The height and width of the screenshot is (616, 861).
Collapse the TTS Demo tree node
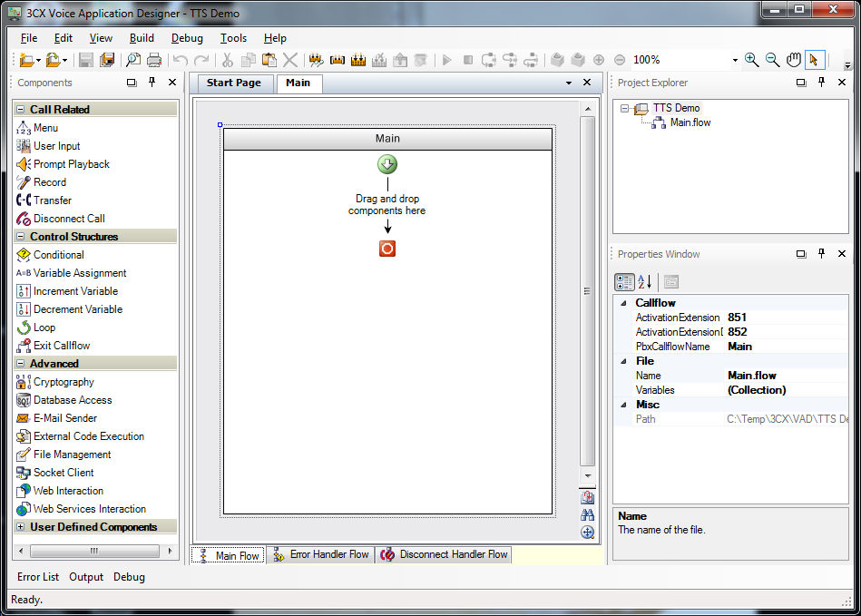[624, 108]
